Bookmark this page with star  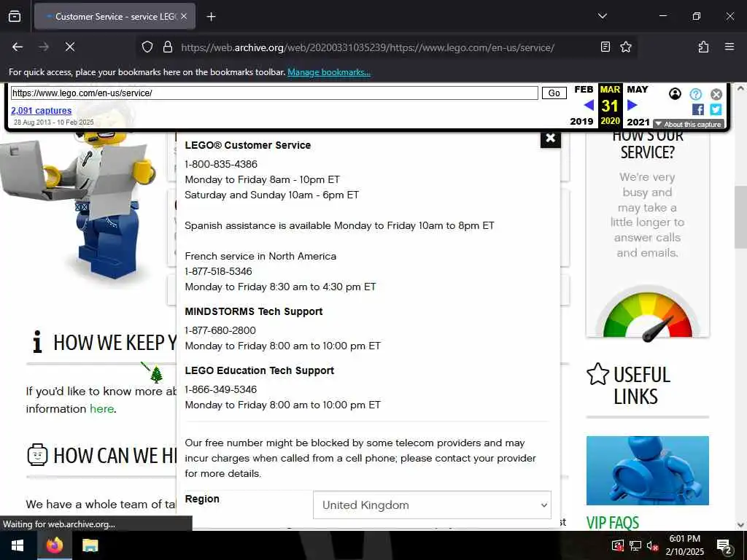click(x=625, y=47)
